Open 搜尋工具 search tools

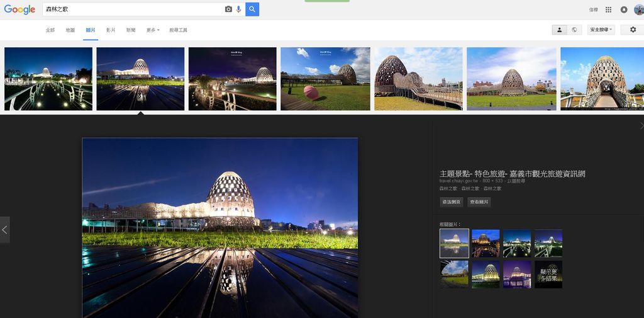[178, 30]
